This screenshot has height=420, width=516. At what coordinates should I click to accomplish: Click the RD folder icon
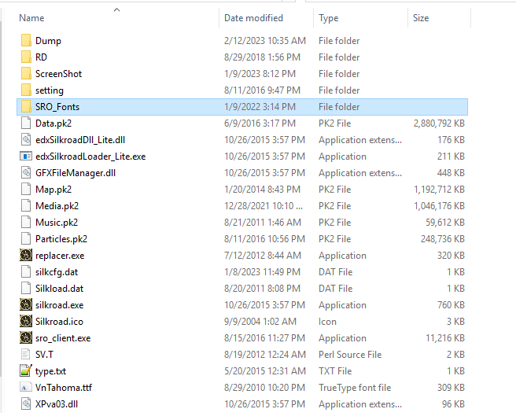pyautogui.click(x=26, y=57)
